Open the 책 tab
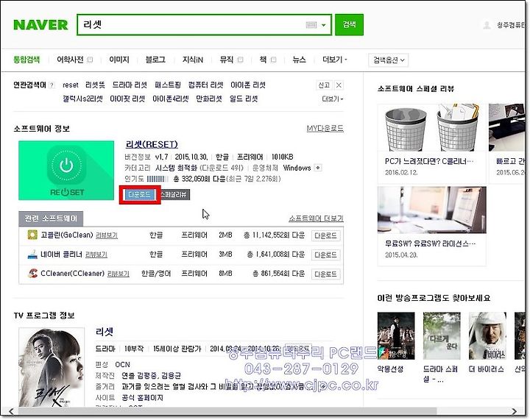 [263, 60]
